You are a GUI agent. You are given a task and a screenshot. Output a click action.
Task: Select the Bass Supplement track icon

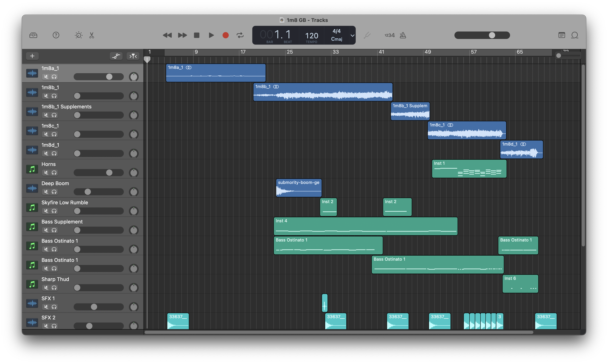[32, 226]
